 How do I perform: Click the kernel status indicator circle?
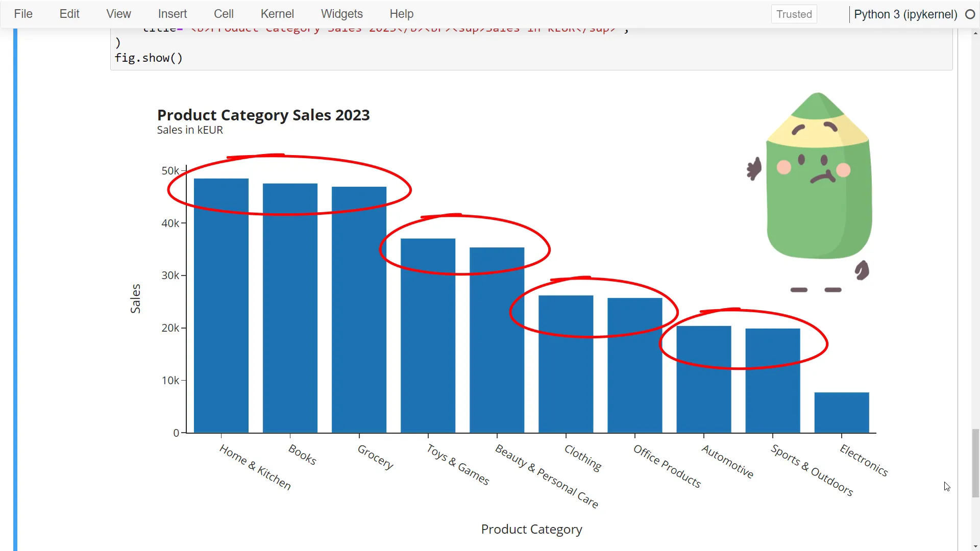pos(970,14)
